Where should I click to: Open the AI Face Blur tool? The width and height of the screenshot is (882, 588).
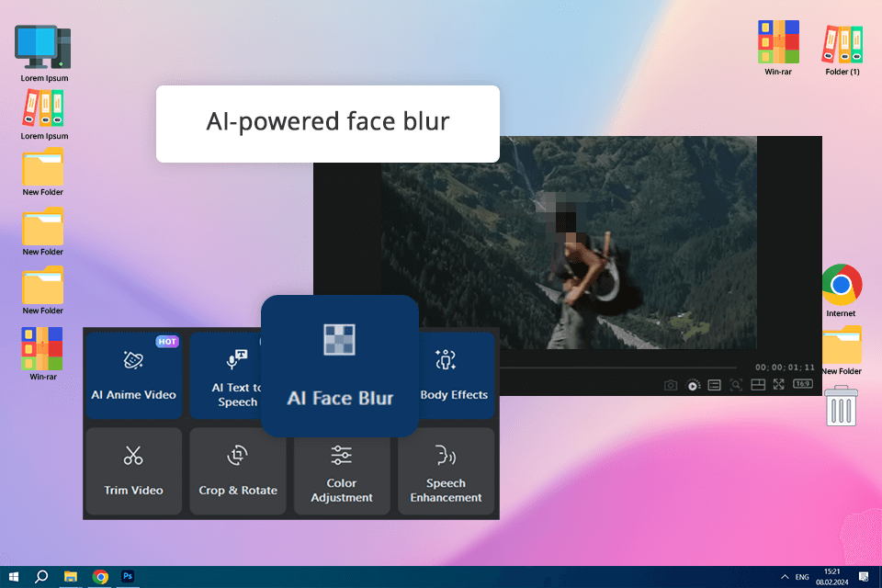tap(340, 366)
